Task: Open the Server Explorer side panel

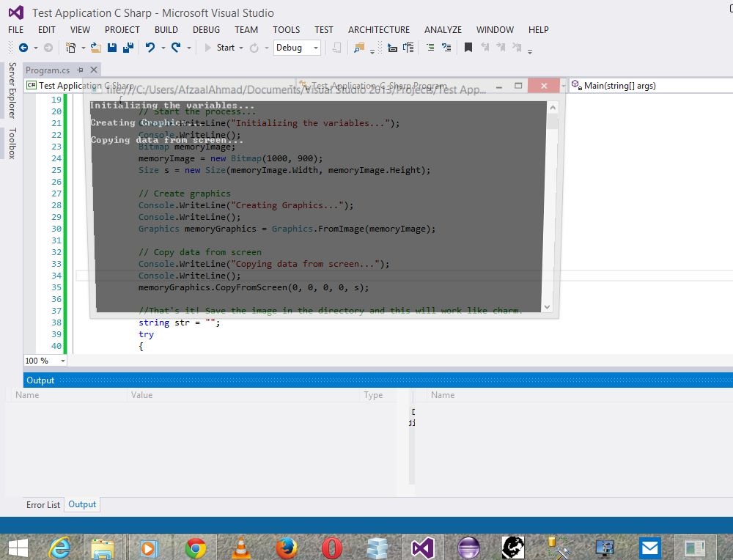Action: click(x=12, y=90)
